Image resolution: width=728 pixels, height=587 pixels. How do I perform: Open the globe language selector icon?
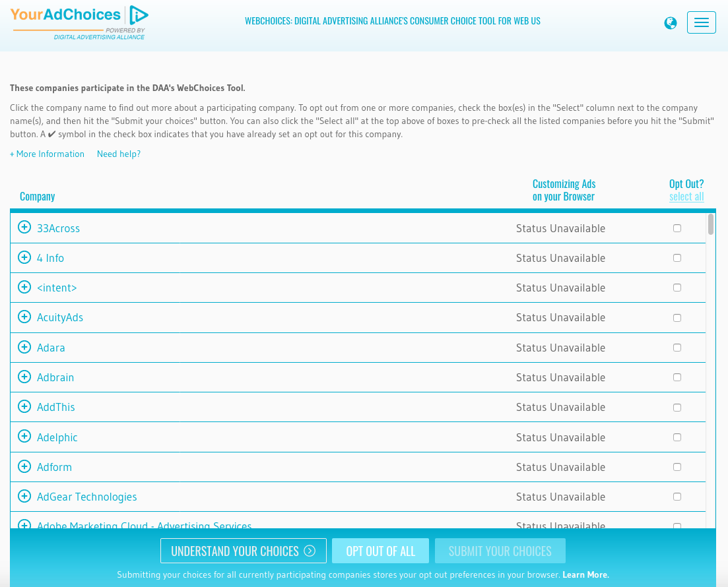click(x=670, y=22)
